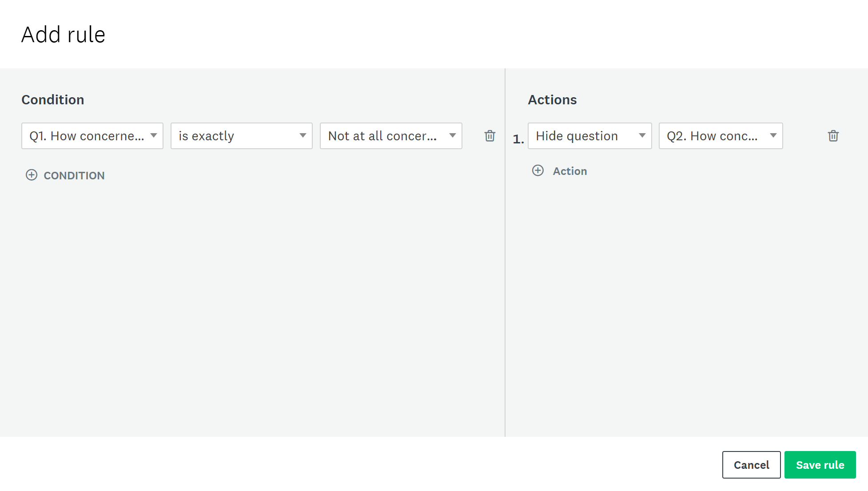868x491 pixels.
Task: Click the arrow on the Q2 question selector
Action: point(773,135)
